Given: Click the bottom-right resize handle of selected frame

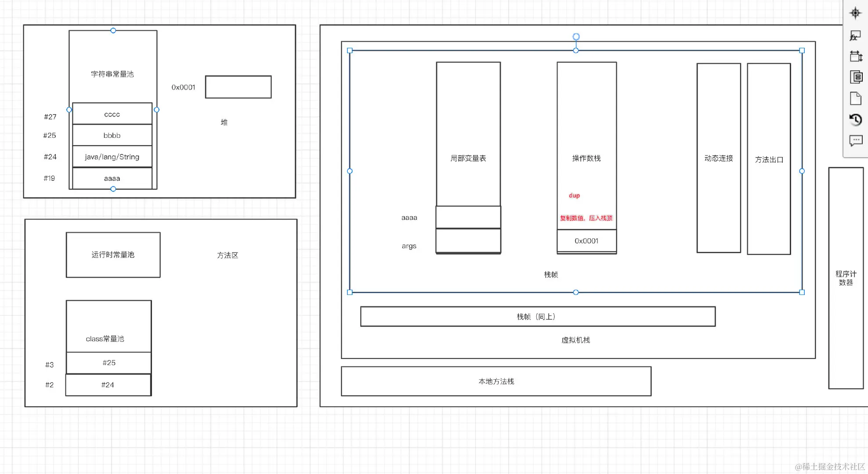Looking at the screenshot, I should (802, 292).
